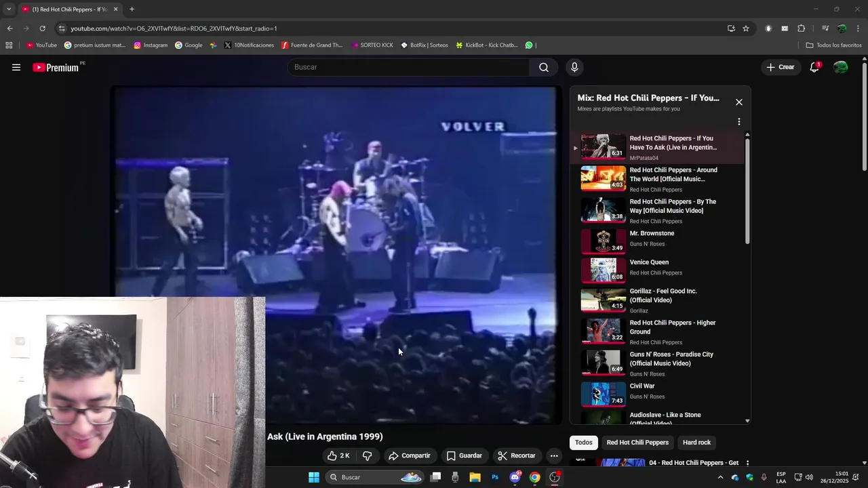Close the Mix playlist panel

pyautogui.click(x=739, y=102)
